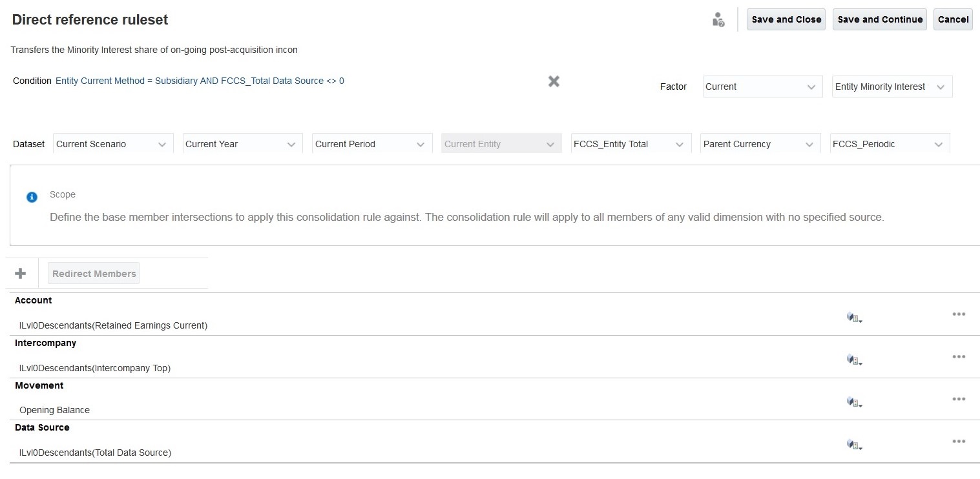Screen dimensions: 980x479
Task: Open member selector for Intercompany row
Action: pos(854,360)
